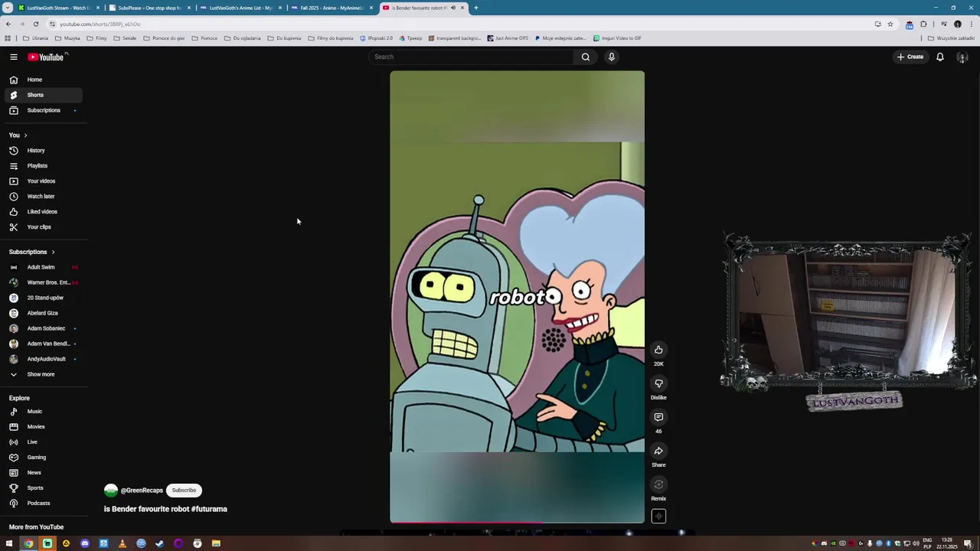980x551 pixels.
Task: Open YouTube notifications bell
Action: point(940,57)
